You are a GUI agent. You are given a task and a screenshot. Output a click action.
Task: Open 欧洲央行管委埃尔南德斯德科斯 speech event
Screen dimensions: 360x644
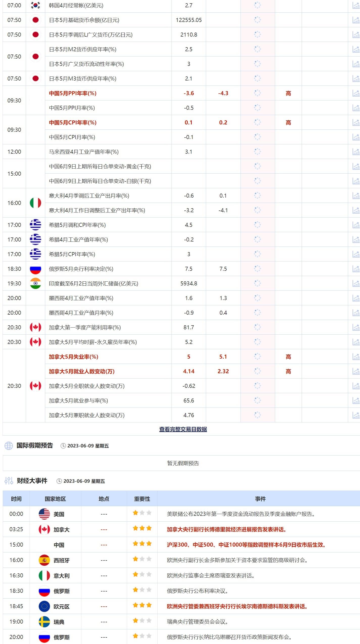click(237, 606)
